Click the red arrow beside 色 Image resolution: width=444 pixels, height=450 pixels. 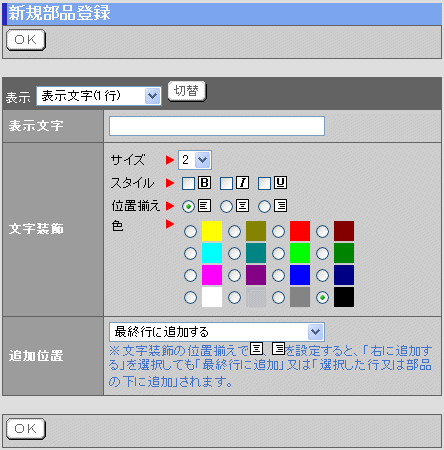point(170,224)
